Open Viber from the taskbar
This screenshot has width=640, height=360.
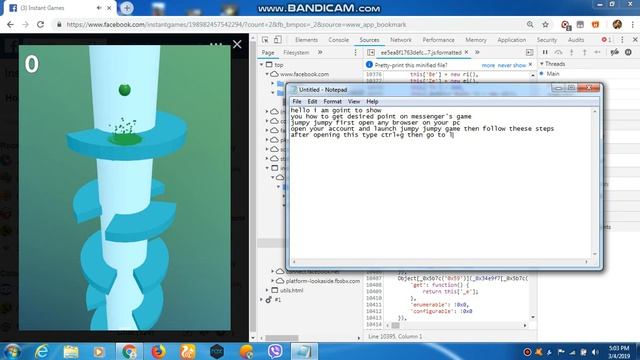pyautogui.click(x=275, y=351)
